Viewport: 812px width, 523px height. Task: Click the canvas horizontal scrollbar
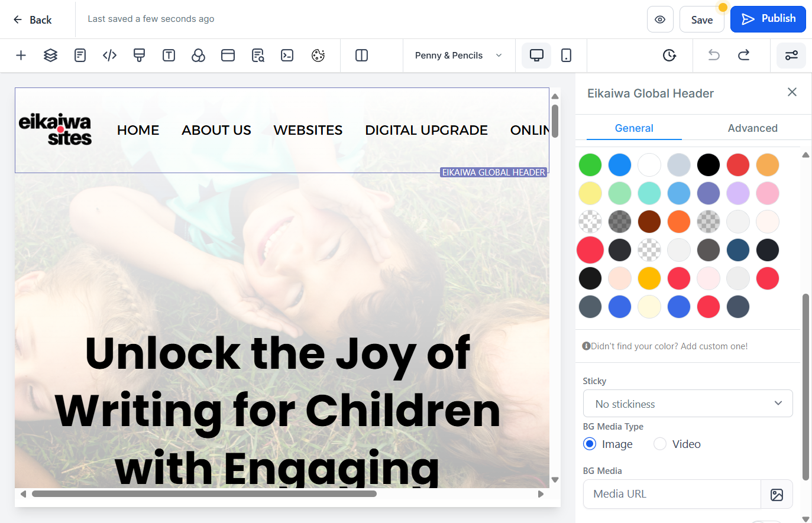pyautogui.click(x=204, y=494)
